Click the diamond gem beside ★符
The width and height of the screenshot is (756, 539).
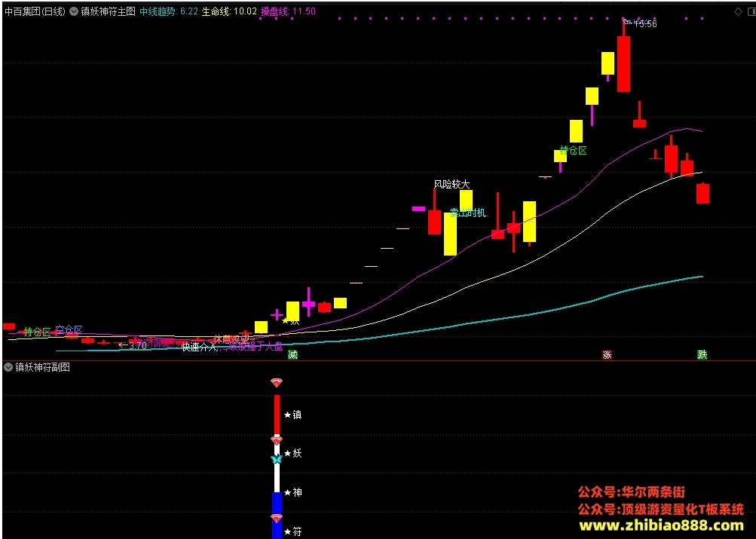pos(277,519)
